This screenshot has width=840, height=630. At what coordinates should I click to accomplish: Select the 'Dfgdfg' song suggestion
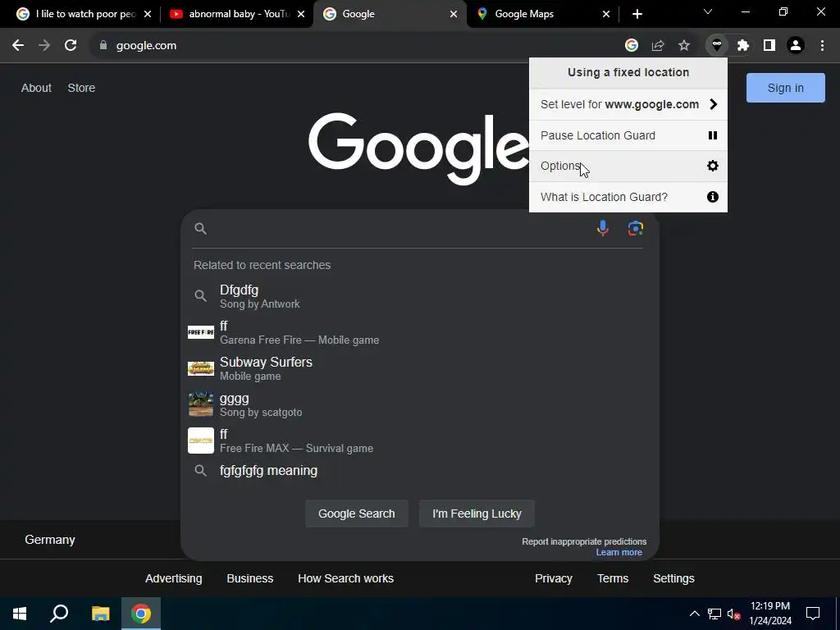pos(420,296)
